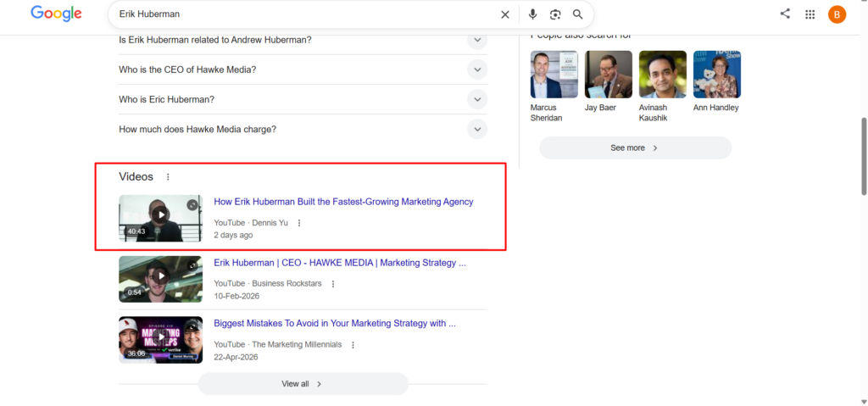
Task: Click the 'Erik Huberman' search input field
Action: click(304, 15)
